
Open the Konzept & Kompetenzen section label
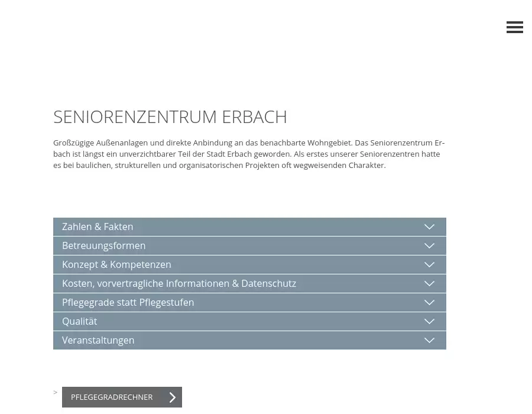click(116, 265)
